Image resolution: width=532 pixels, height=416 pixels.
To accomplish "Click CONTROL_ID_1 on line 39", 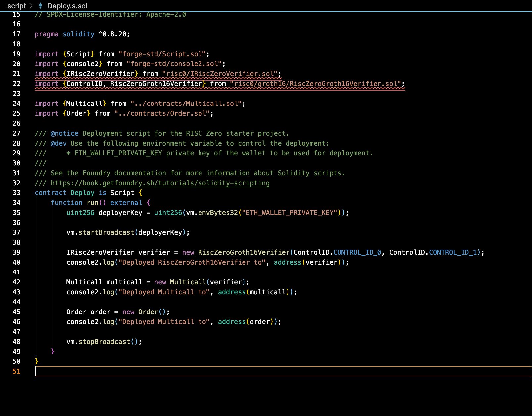I will (453, 252).
